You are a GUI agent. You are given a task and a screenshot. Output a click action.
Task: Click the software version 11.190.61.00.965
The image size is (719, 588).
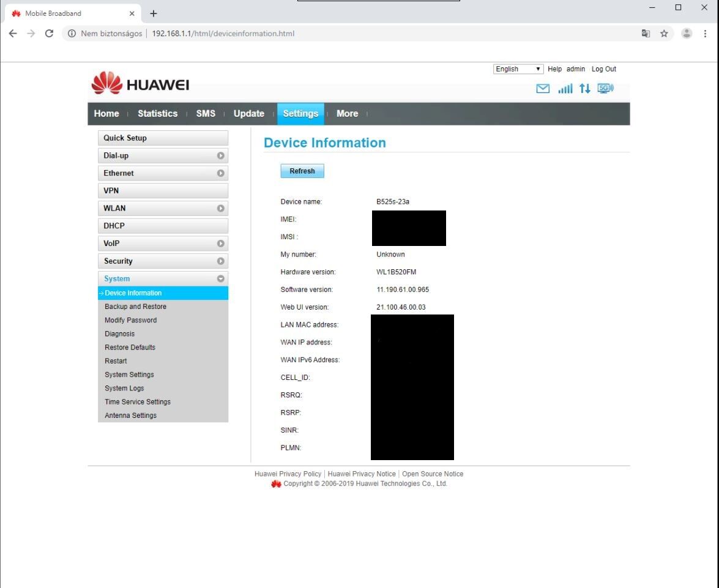(403, 290)
